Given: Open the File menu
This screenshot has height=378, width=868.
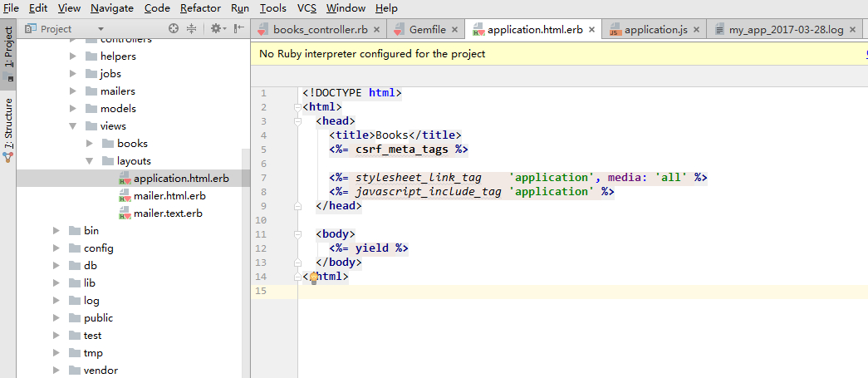Looking at the screenshot, I should click(11, 8).
